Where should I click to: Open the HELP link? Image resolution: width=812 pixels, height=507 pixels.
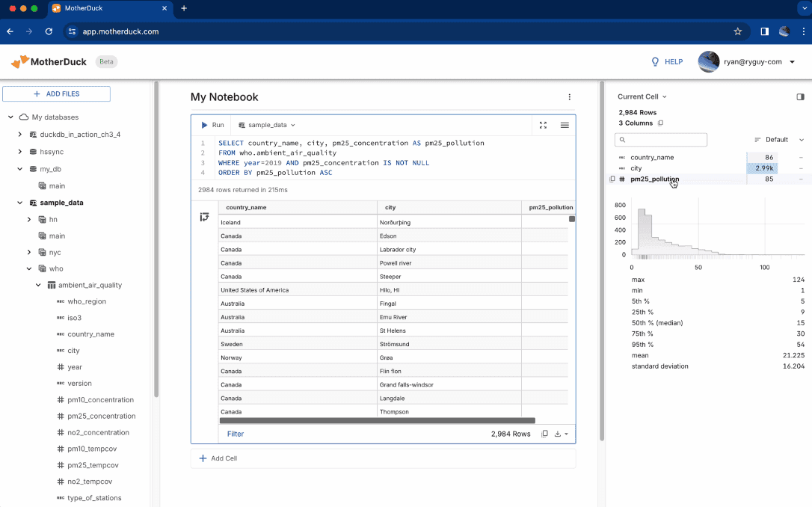tap(667, 62)
